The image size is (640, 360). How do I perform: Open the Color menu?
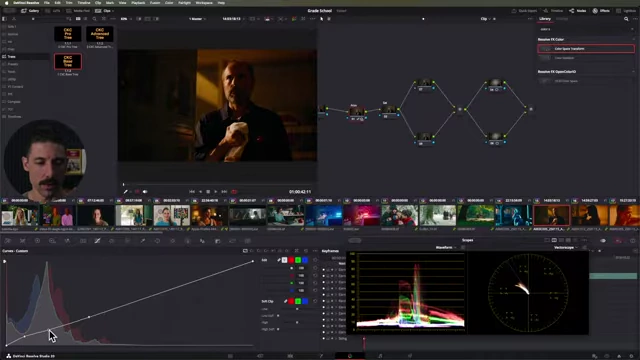tap(169, 2)
